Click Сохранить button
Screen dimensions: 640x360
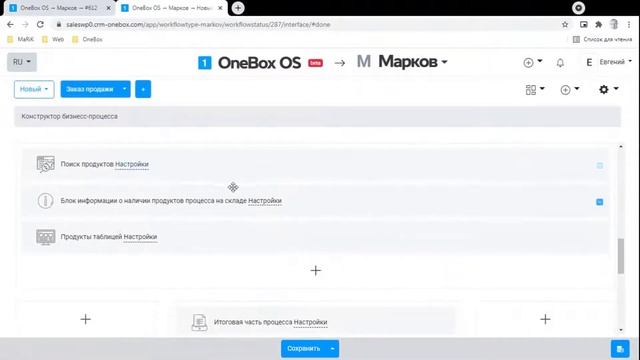(x=303, y=349)
